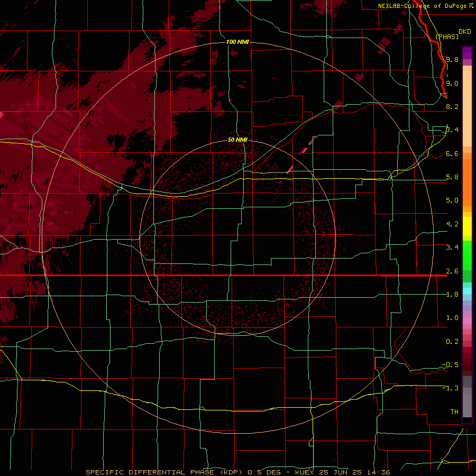Click the 9.0 scale value

coord(452,83)
